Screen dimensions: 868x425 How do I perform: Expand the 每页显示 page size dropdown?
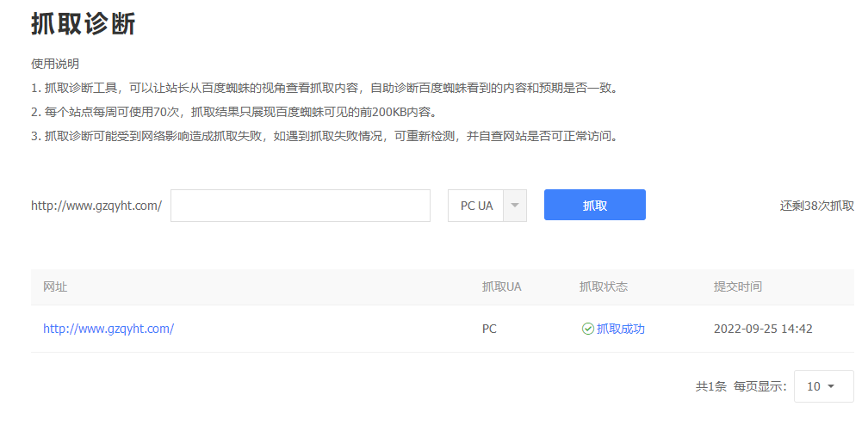pyautogui.click(x=822, y=386)
